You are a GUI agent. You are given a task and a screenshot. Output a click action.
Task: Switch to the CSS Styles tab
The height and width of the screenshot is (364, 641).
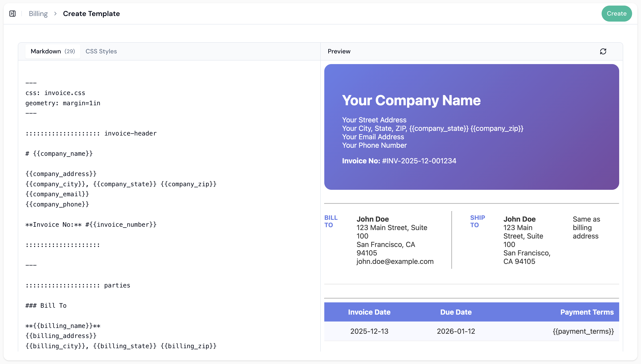[101, 51]
